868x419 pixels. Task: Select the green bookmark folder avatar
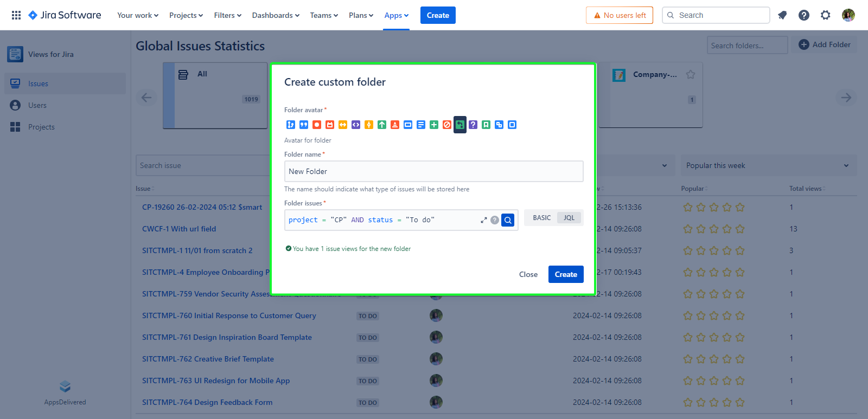coord(486,125)
